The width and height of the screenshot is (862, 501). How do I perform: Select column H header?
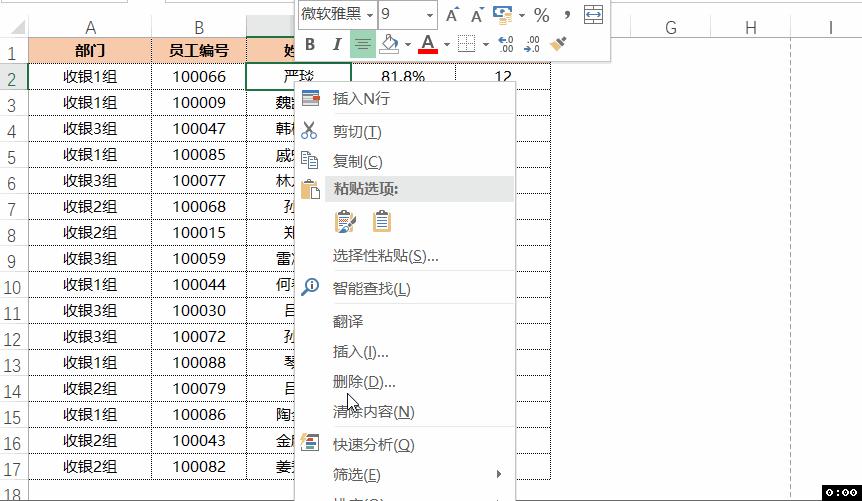pyautogui.click(x=750, y=27)
